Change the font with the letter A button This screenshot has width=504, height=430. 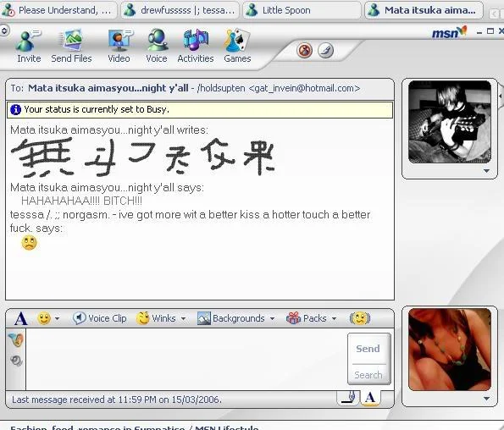click(x=21, y=318)
